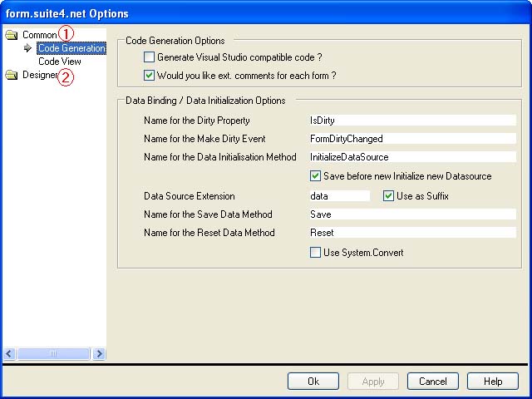Open Help for the options dialog

click(493, 382)
